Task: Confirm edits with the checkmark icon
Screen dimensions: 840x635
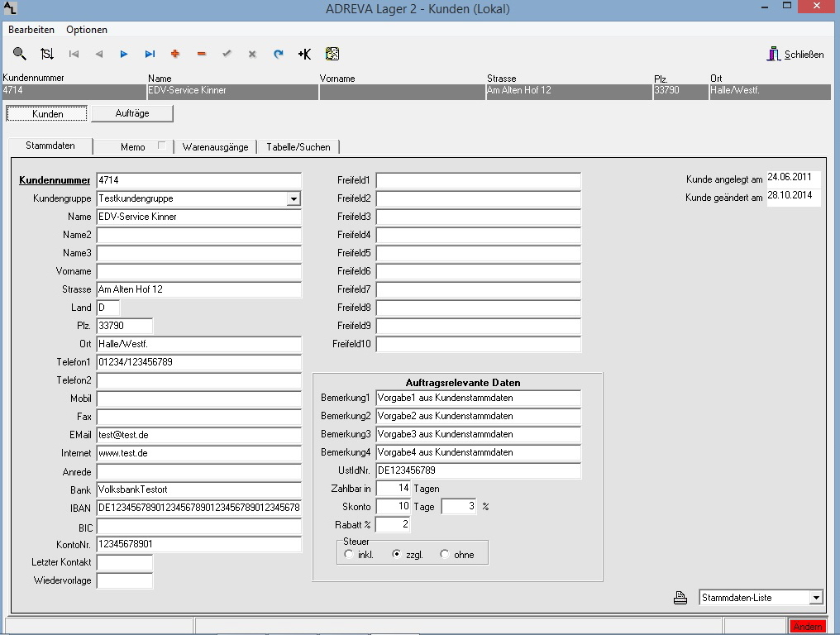Action: coord(227,54)
